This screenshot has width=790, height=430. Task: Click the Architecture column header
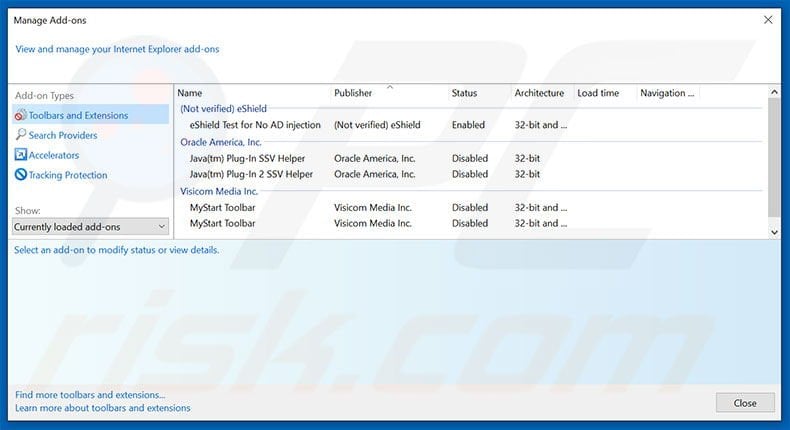540,93
